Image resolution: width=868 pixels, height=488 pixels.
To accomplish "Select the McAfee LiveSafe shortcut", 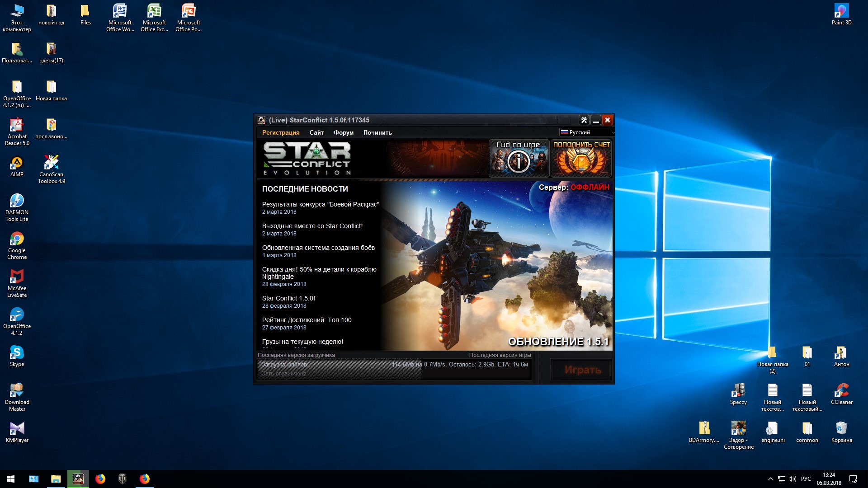I will click(x=17, y=284).
